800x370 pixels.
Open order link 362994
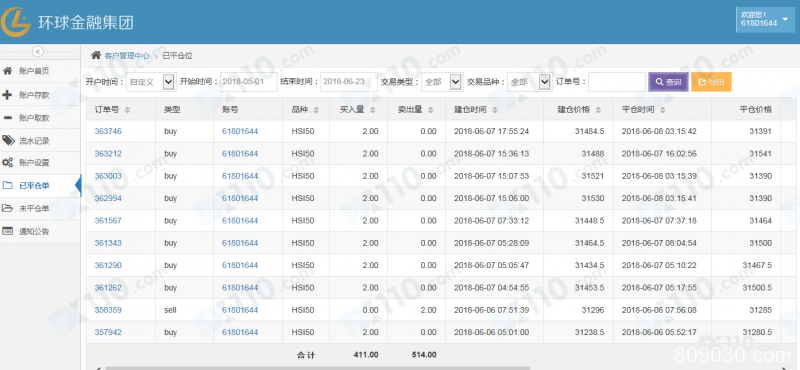[108, 198]
